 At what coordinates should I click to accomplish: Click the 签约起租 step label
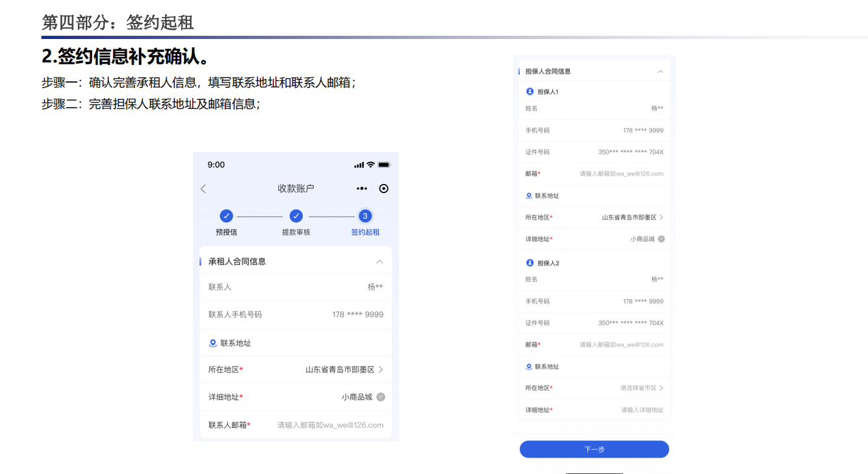(x=365, y=232)
